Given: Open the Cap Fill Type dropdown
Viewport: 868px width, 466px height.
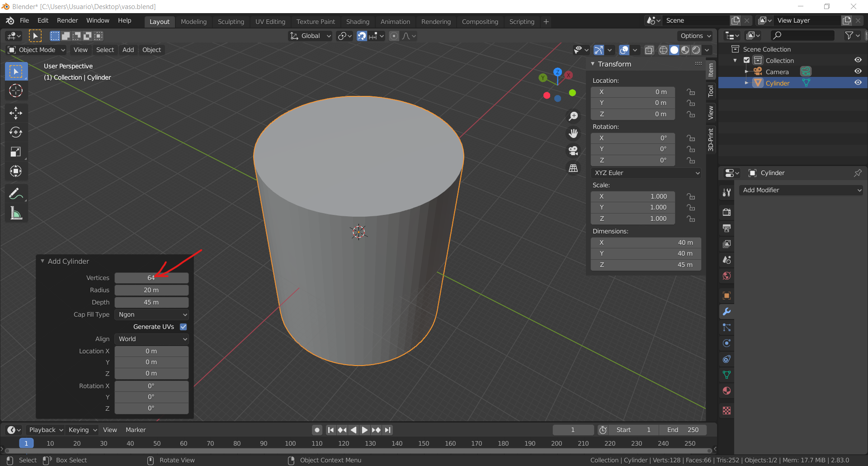Looking at the screenshot, I should coord(151,314).
